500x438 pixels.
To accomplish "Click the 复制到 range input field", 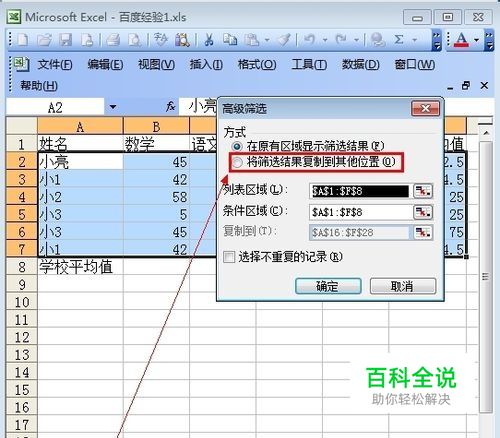I will (x=360, y=233).
